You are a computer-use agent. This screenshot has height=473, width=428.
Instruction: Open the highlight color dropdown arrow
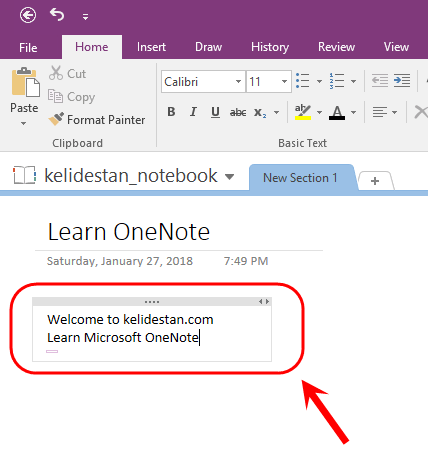(x=319, y=112)
